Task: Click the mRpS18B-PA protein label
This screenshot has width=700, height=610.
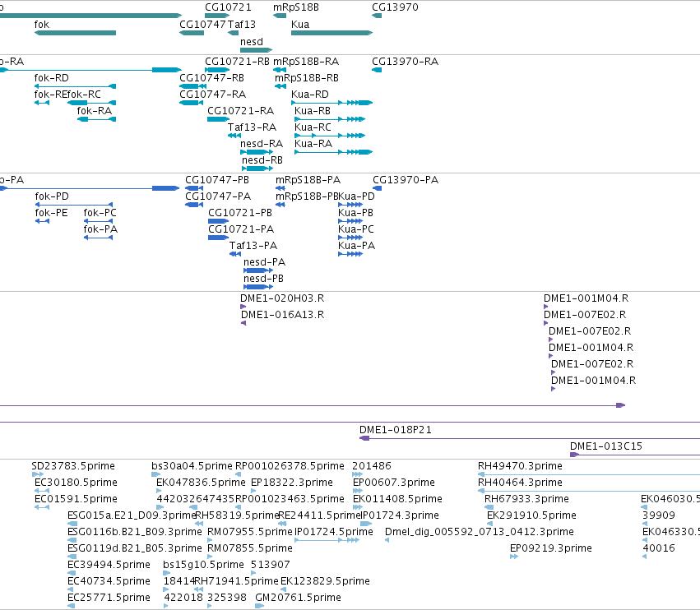Action: point(308,180)
